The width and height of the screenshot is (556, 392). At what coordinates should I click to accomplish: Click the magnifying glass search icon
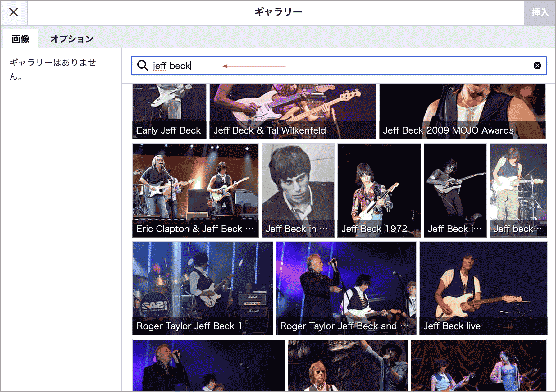click(x=143, y=66)
